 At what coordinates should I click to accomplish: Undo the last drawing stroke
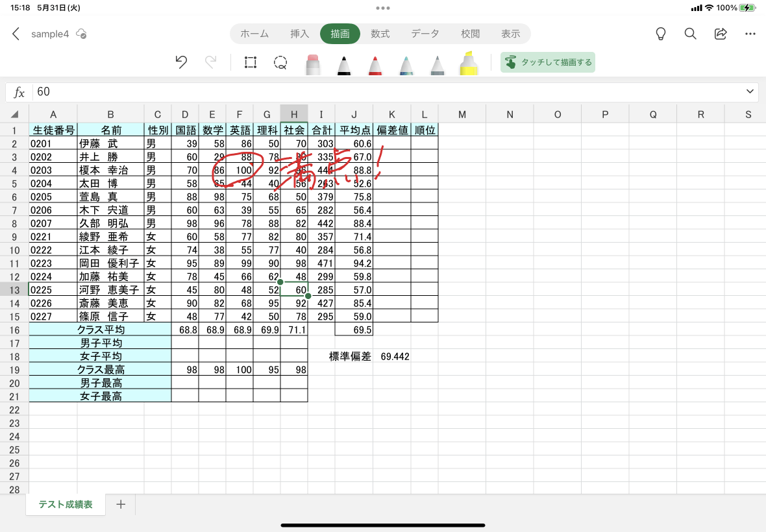click(x=181, y=62)
